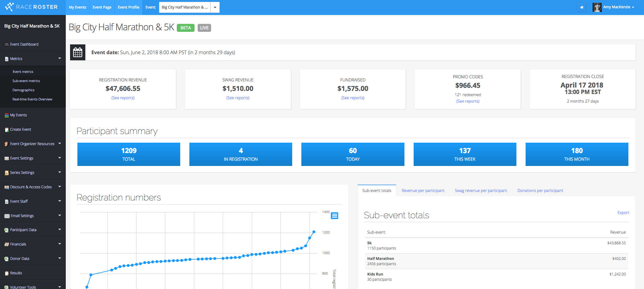Viewport: 644px width, 289px height.
Task: Click the 1209 Total participants tile
Action: tap(128, 154)
